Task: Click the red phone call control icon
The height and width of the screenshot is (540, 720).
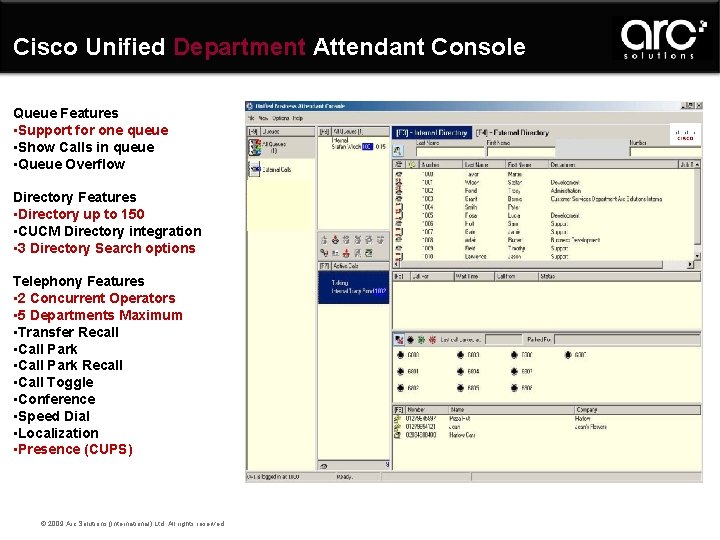Action: tap(335, 240)
